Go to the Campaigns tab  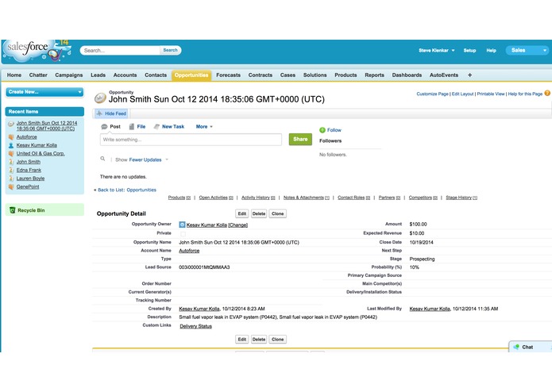pyautogui.click(x=69, y=75)
